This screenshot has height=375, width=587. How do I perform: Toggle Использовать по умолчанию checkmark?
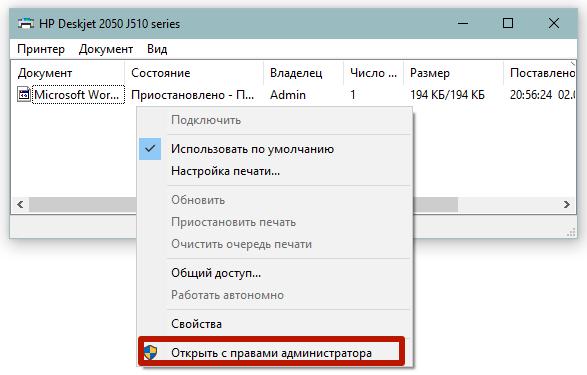(150, 149)
